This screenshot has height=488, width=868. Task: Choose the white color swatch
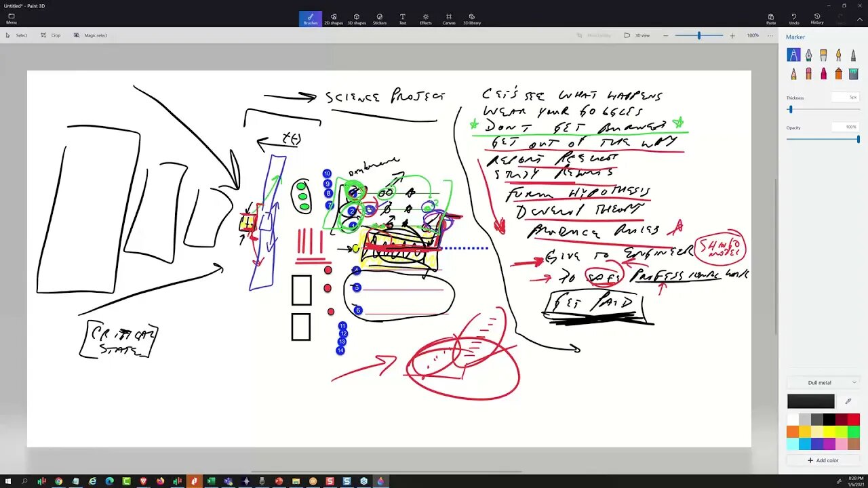click(792, 420)
